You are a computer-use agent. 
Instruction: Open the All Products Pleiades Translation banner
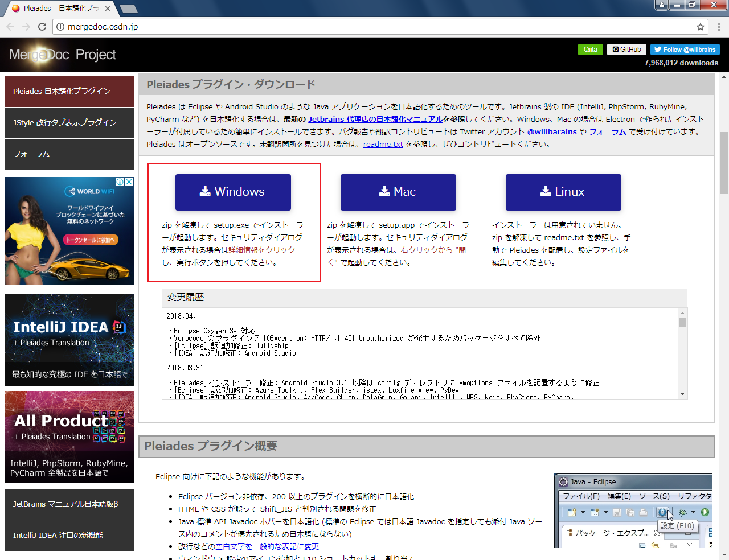tap(69, 437)
